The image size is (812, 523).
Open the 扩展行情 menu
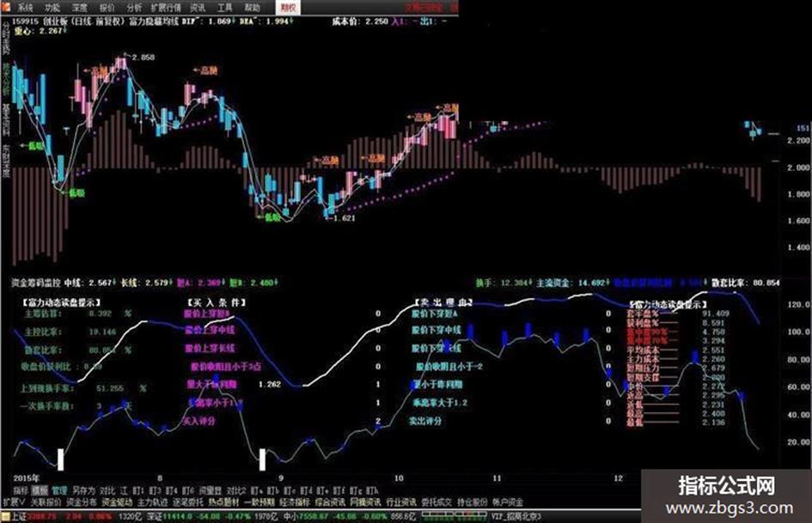point(166,8)
